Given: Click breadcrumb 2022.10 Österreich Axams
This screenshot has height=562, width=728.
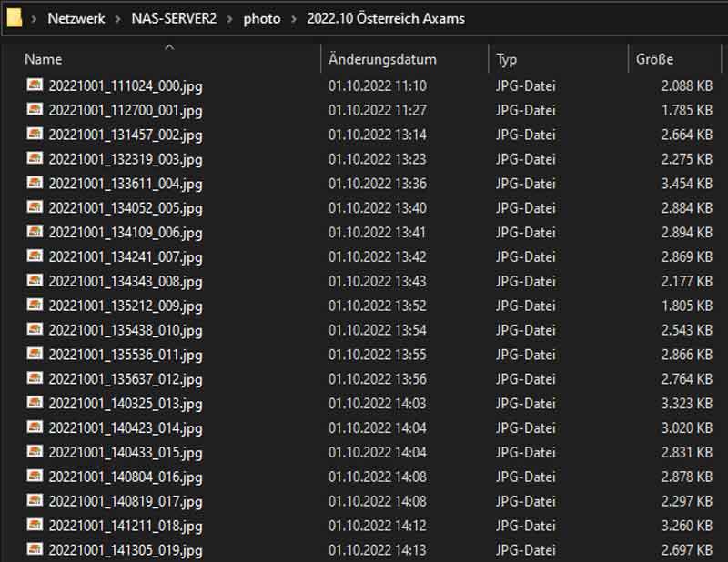Looking at the screenshot, I should [x=386, y=18].
